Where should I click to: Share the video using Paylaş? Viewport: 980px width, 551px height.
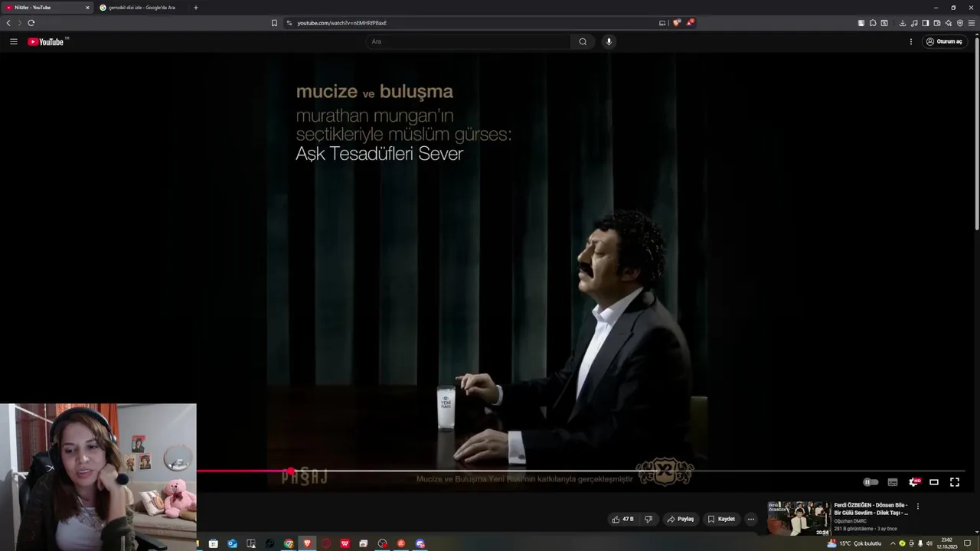680,519
